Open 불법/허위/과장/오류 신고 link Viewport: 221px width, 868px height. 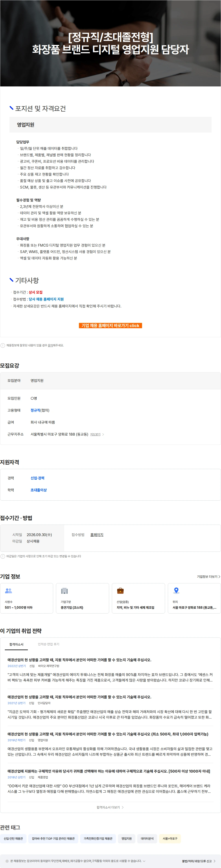click(199, 861)
